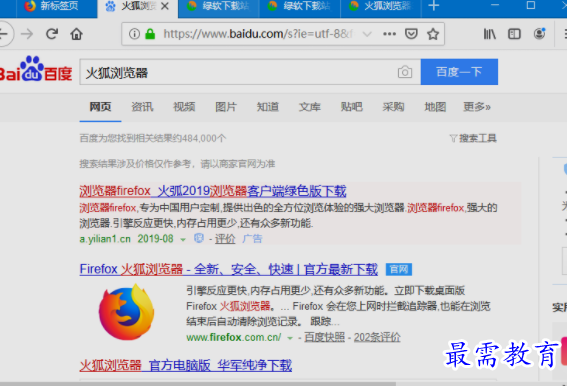Open camera image search in search box
The width and height of the screenshot is (567, 386).
(x=405, y=72)
